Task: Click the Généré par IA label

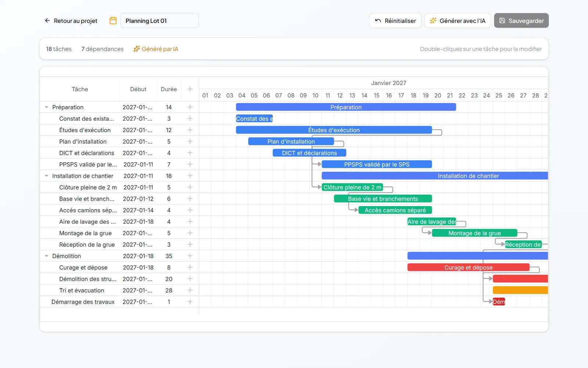Action: tap(156, 49)
